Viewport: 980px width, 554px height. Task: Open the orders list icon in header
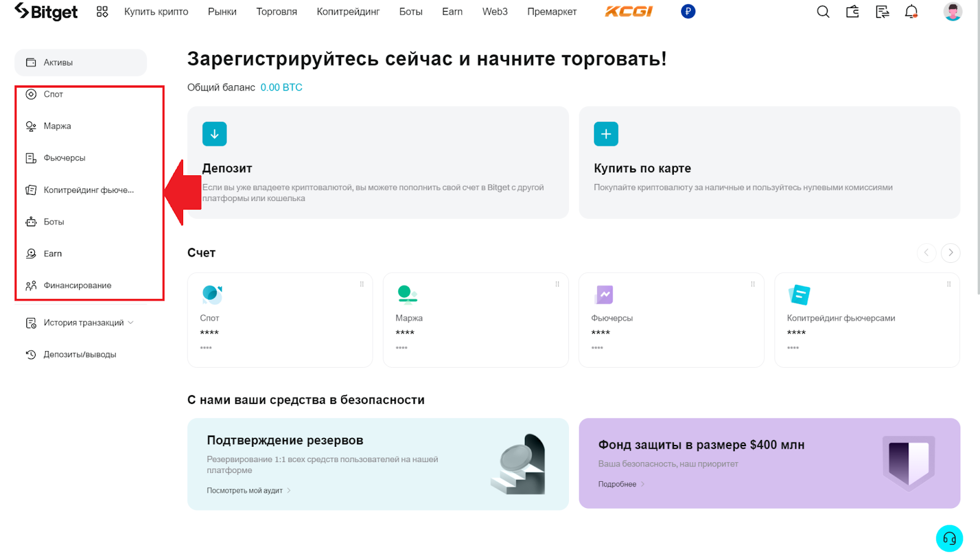click(x=882, y=12)
